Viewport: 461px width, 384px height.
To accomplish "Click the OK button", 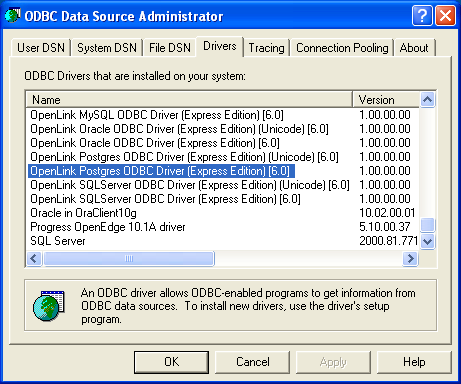I will (x=171, y=362).
